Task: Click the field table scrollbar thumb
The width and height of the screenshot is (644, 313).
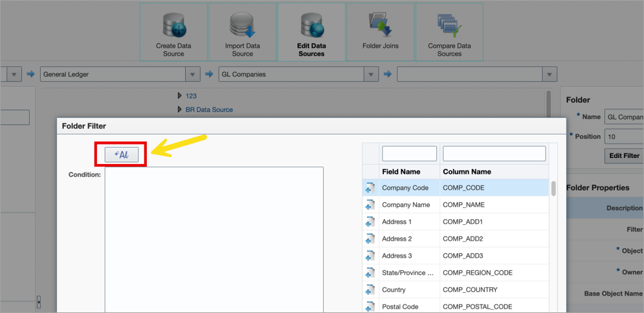Action: tap(553, 189)
